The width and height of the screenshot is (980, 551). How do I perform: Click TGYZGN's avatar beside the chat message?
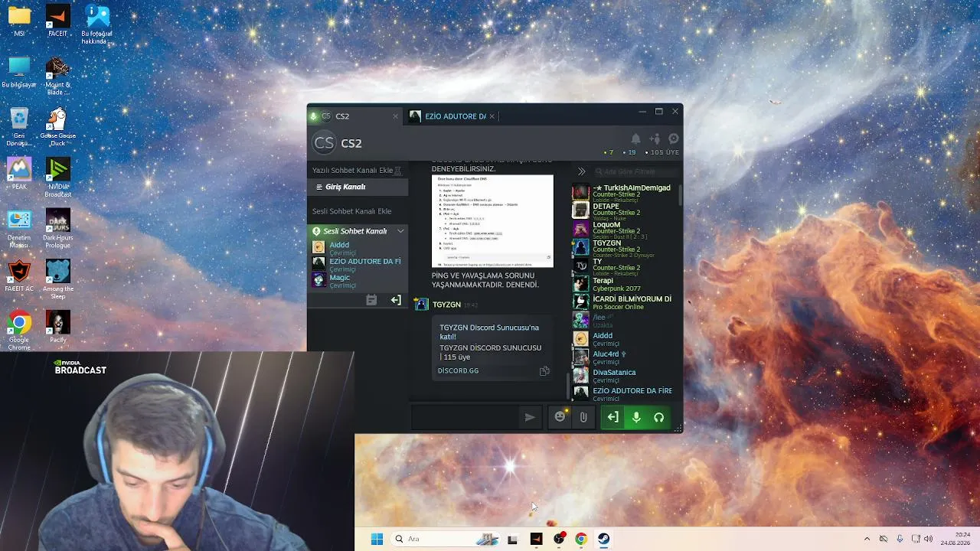pos(421,305)
